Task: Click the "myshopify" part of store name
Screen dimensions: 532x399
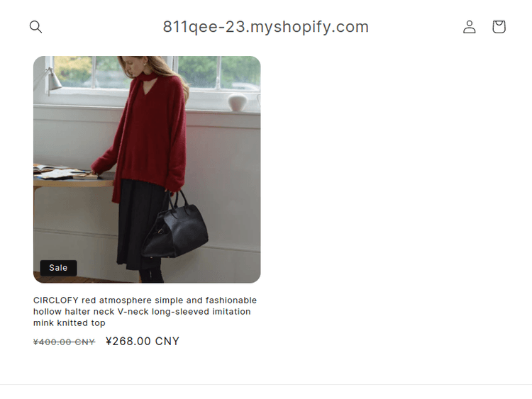Action: pos(290,28)
